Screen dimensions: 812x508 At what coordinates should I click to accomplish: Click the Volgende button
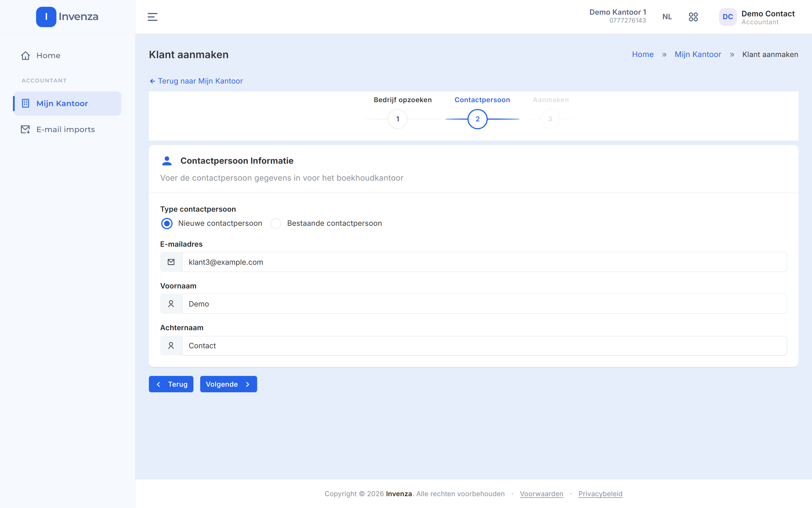tap(228, 384)
